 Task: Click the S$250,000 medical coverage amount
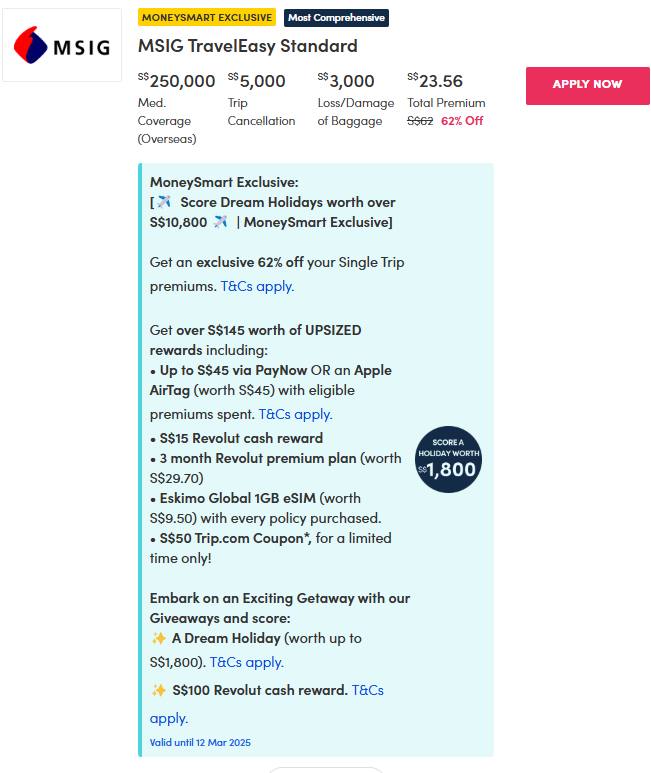177,81
